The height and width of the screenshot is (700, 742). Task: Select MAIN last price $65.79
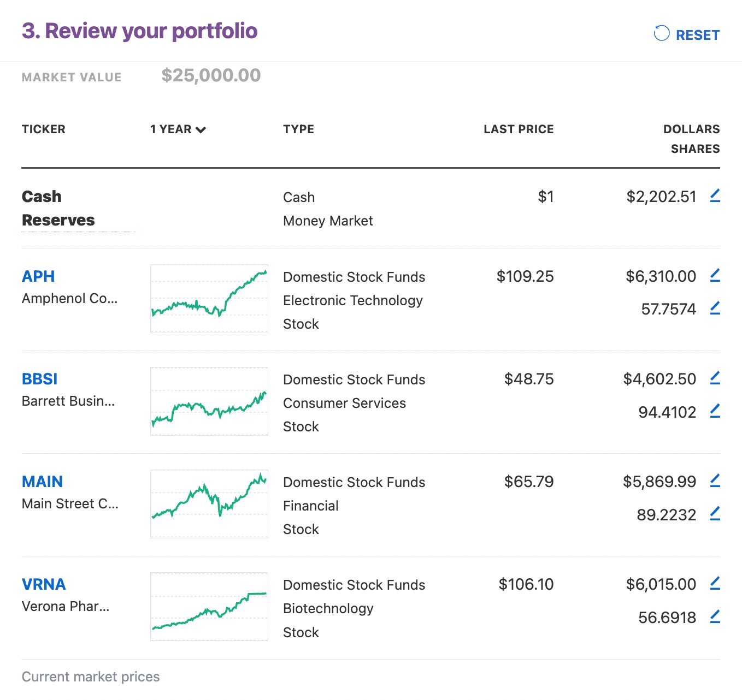(529, 482)
